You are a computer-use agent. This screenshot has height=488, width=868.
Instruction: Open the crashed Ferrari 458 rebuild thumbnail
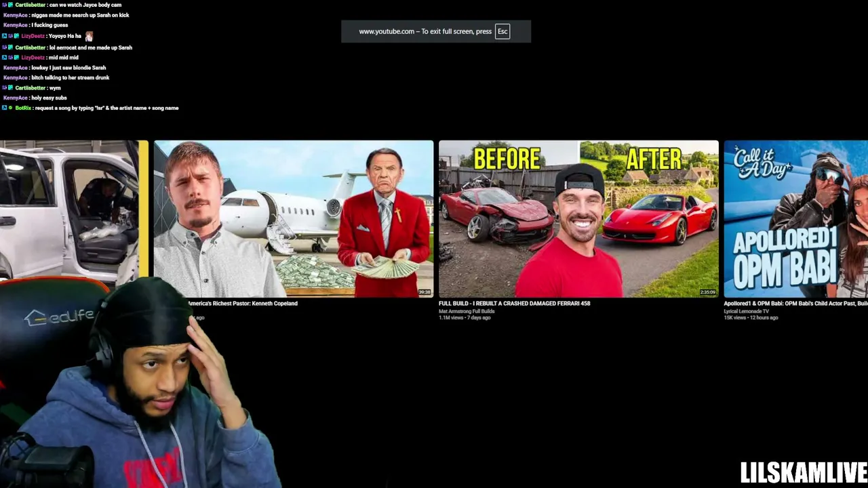[578, 218]
